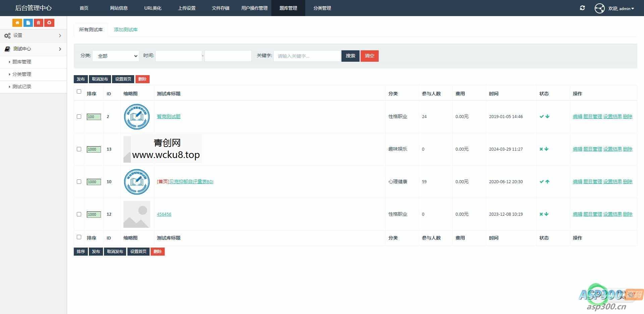This screenshot has width=644, height=314.
Task: Click the 搜索 search button
Action: (x=350, y=56)
